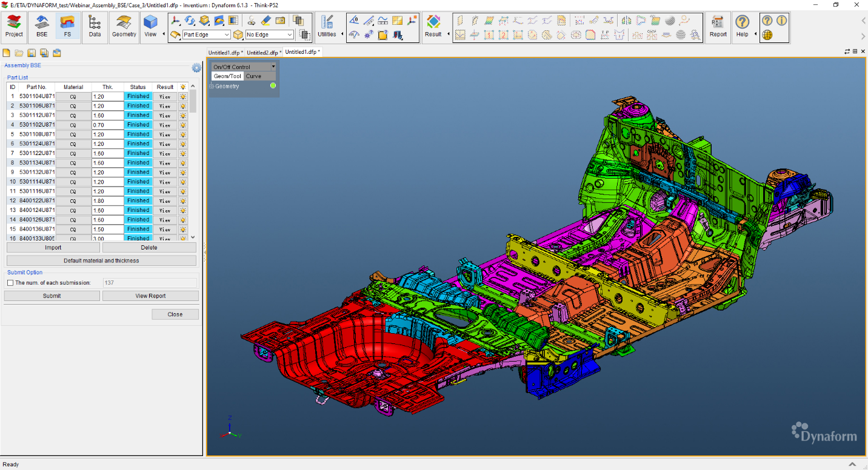Click the Submit button
The height and width of the screenshot is (470, 868).
click(52, 296)
